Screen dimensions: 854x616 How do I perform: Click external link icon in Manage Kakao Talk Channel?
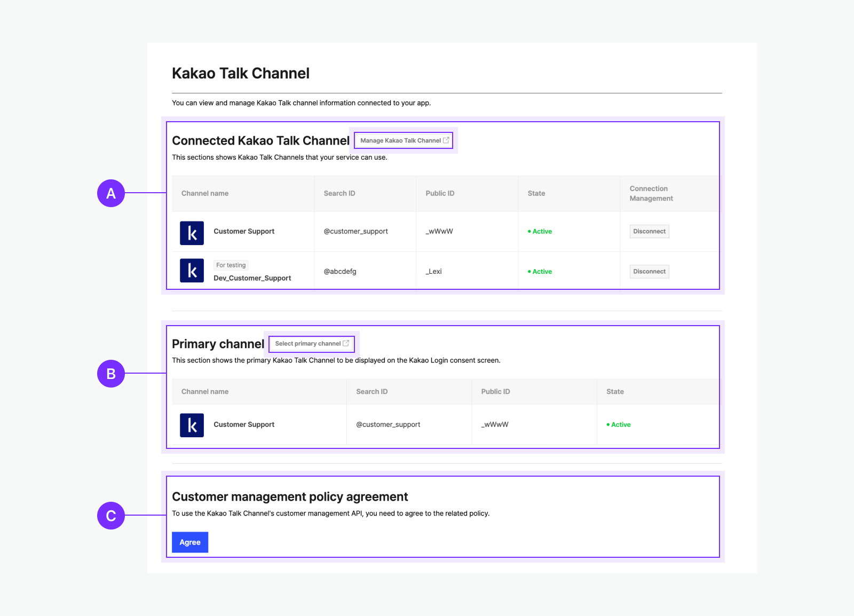(x=446, y=140)
